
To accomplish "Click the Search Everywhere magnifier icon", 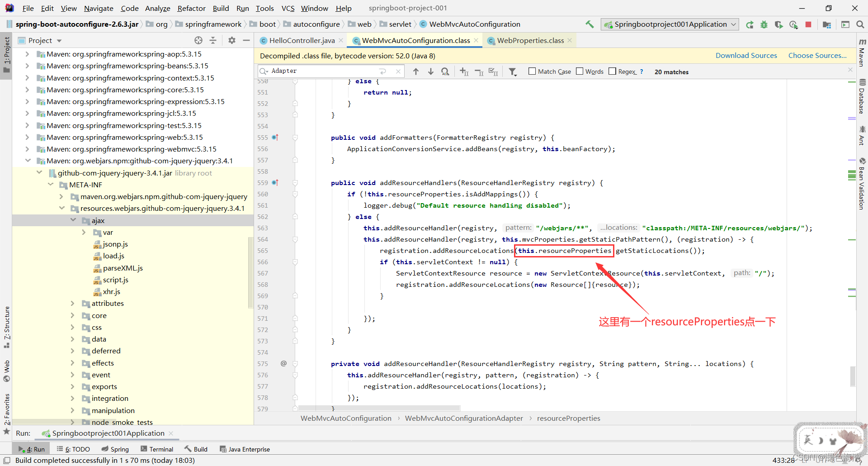I will pyautogui.click(x=860, y=24).
